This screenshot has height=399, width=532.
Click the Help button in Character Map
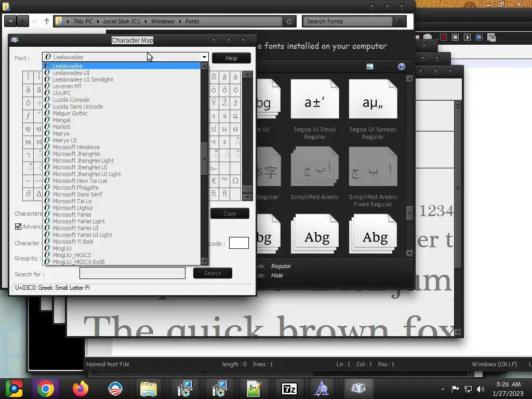tap(231, 58)
